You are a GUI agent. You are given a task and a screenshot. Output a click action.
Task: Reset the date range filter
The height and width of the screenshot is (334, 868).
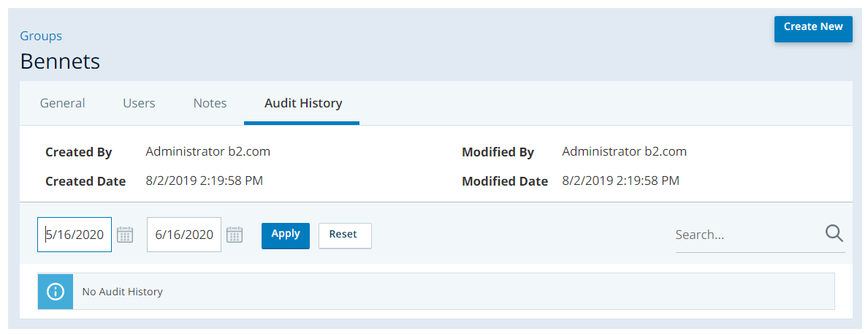coord(344,235)
